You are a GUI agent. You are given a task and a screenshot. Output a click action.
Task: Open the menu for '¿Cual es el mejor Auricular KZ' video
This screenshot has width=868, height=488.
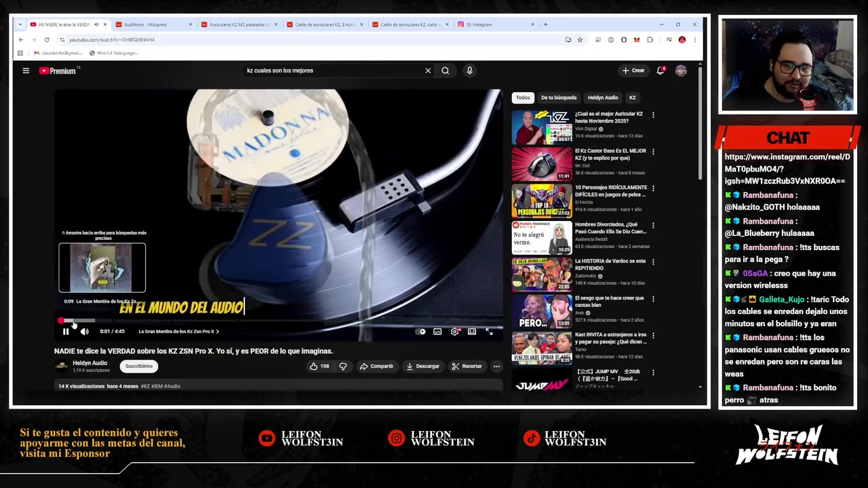(x=653, y=115)
